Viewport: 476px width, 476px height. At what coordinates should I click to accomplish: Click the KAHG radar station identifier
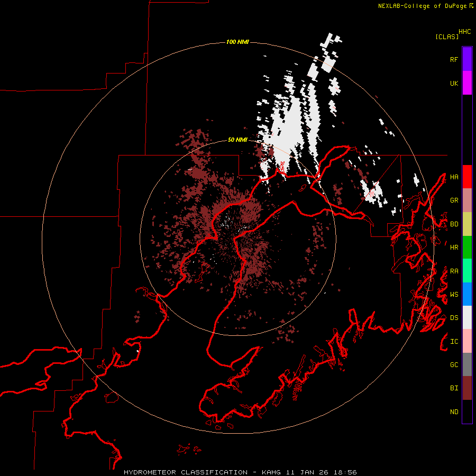pos(271,472)
